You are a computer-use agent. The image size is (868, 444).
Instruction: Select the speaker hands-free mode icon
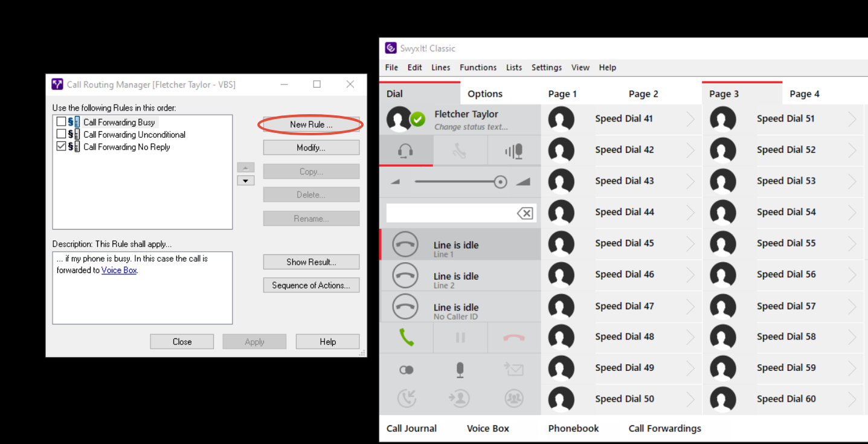click(x=513, y=150)
